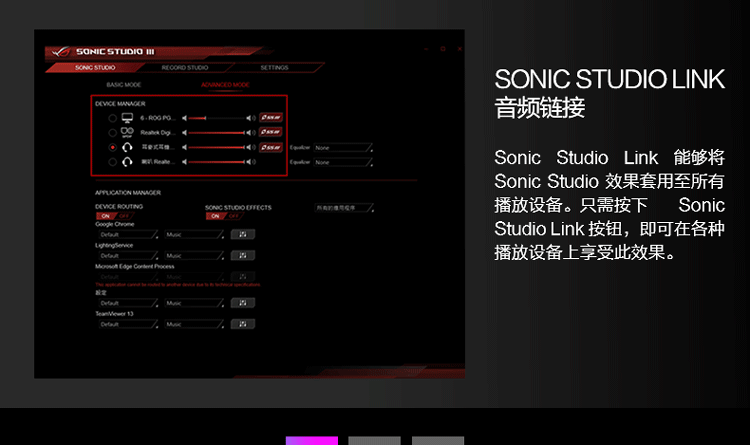Enable Sonic Studio Link for the selected headset device

click(271, 147)
